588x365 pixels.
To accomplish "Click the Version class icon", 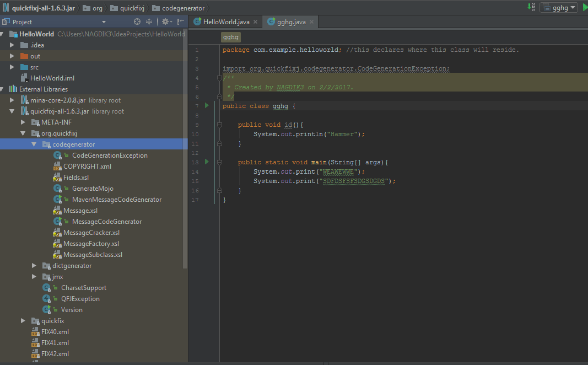I will tap(46, 310).
